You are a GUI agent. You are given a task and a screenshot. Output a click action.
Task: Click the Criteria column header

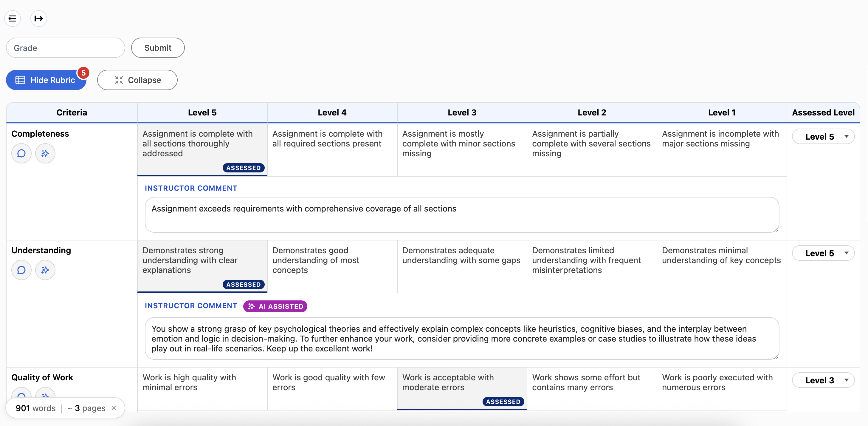tap(72, 112)
